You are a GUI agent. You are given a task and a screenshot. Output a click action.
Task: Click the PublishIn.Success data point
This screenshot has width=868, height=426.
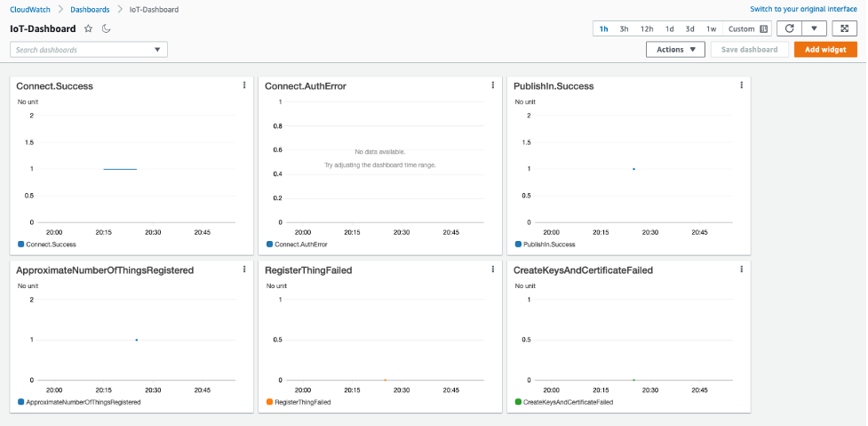point(633,169)
